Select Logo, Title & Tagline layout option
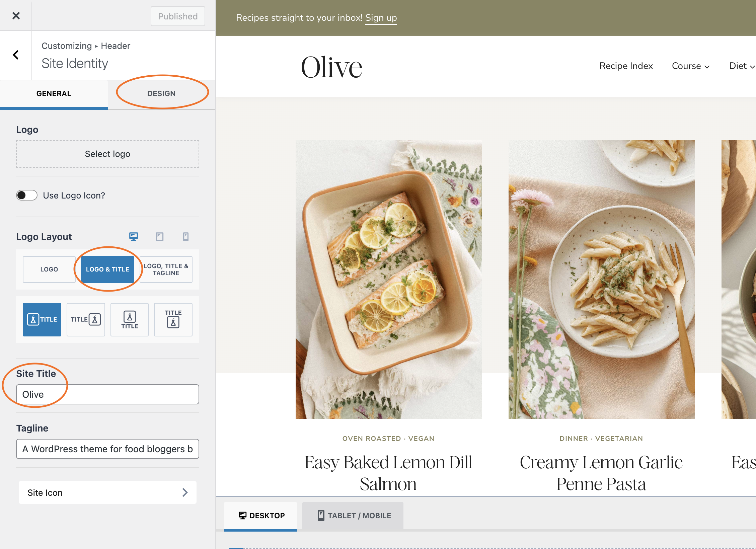 [x=166, y=269]
